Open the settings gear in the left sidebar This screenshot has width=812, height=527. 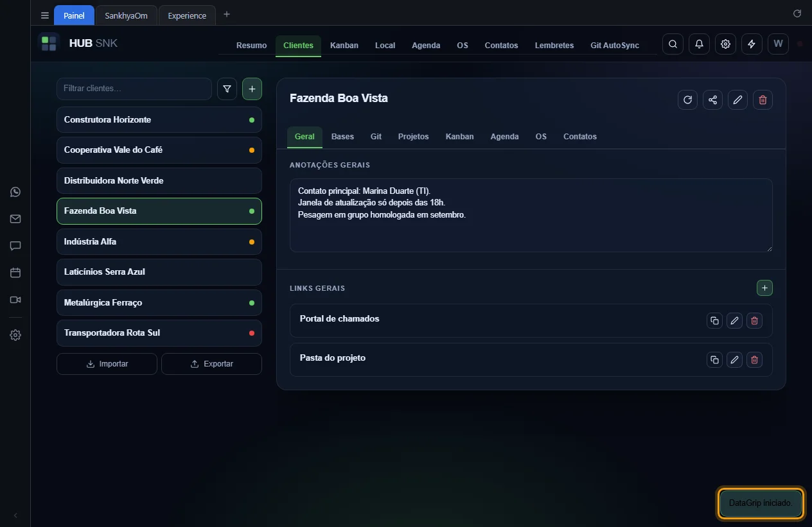[15, 335]
